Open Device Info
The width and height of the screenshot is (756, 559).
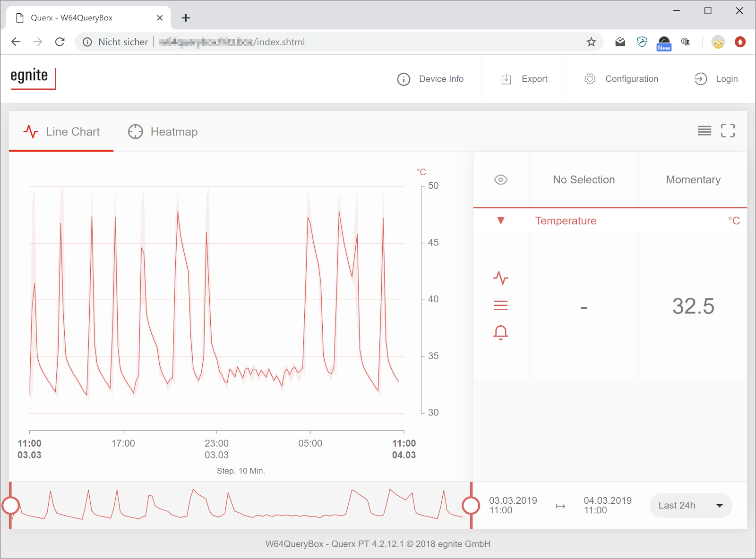click(x=430, y=79)
